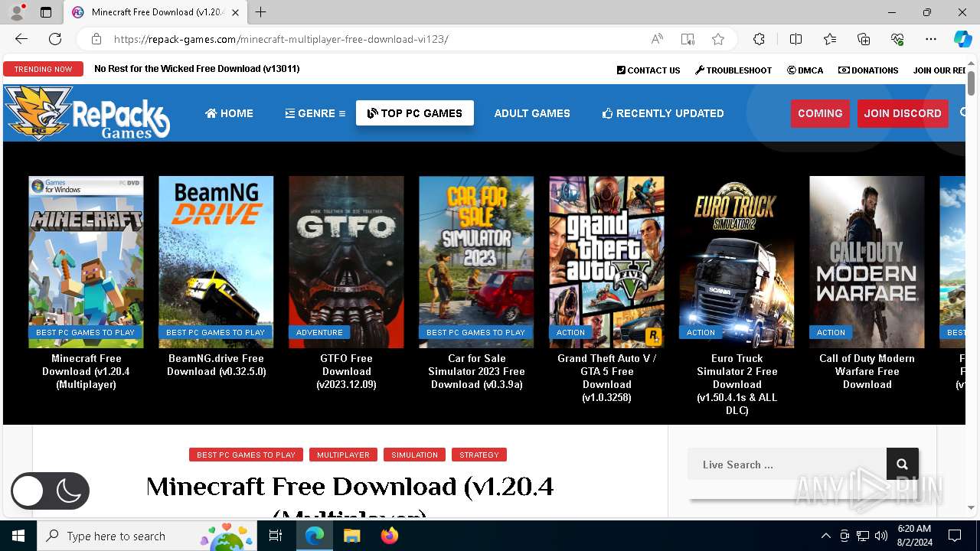Click ACTION tag on GTA V card
This screenshot has width=980, height=551.
(x=570, y=332)
